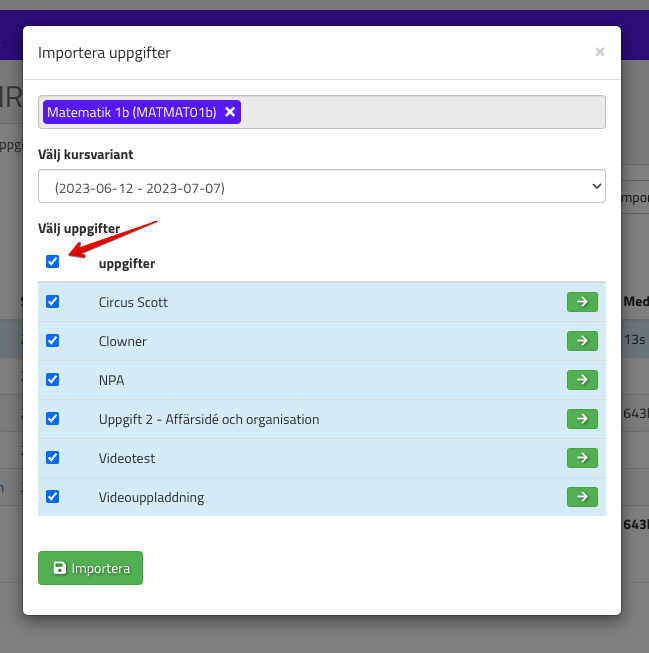Screen dimensions: 649x653
Task: Click green arrow button for Videouppladdning
Action: [582, 497]
